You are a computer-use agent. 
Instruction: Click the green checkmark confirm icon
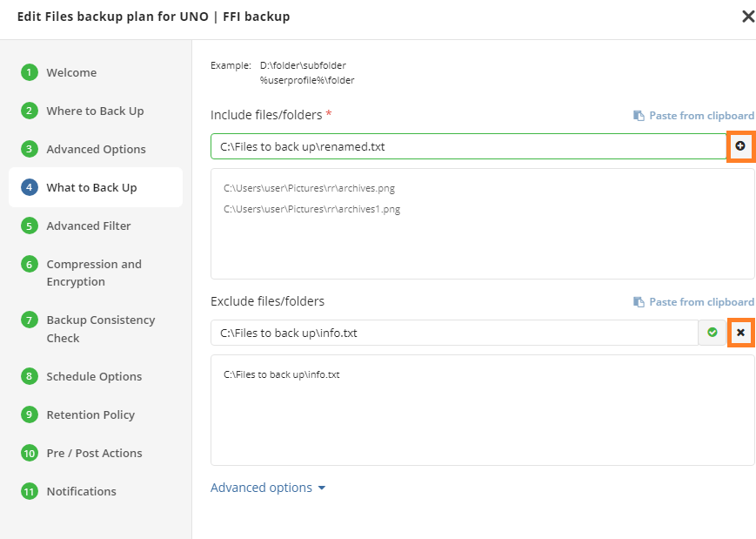[713, 333]
